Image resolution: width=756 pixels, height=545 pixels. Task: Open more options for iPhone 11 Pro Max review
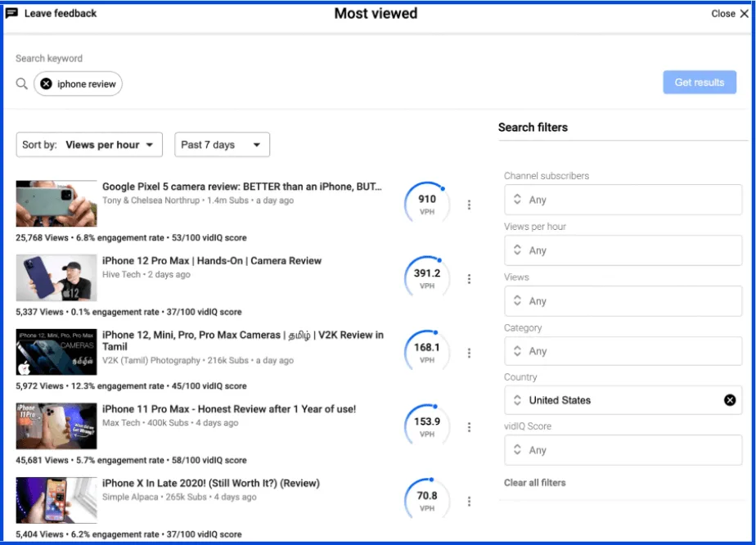[469, 427]
